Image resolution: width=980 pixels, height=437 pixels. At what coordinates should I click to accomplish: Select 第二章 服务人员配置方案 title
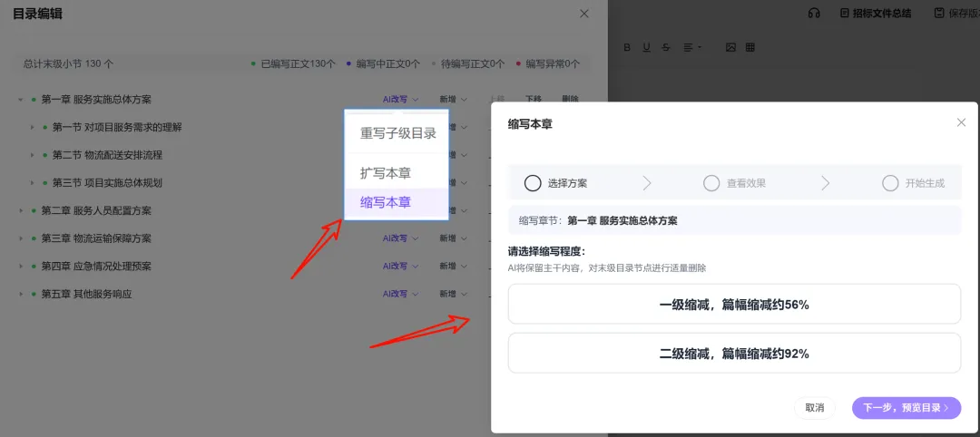pos(96,211)
